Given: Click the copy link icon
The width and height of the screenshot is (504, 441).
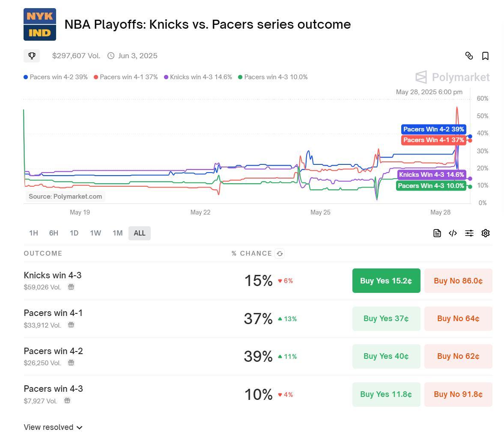Looking at the screenshot, I should coord(469,56).
